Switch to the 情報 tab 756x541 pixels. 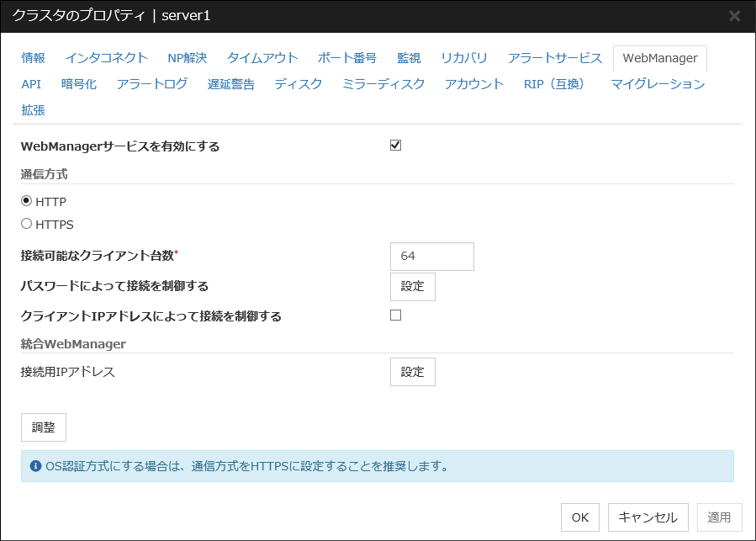(34, 58)
